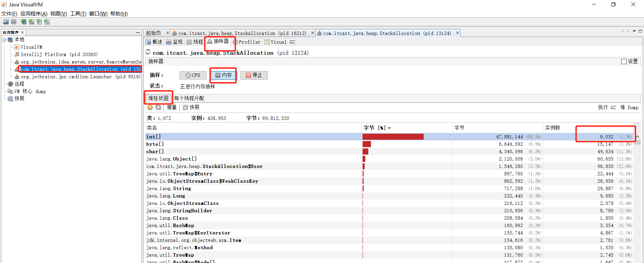Enable the 设置 checkbox
Viewport: 644px width, 263px height.
(624, 61)
